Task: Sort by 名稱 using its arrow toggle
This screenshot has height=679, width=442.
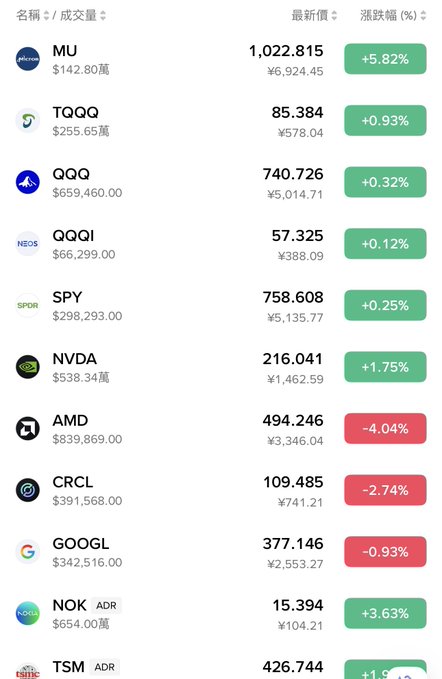Action: pyautogui.click(x=46, y=16)
